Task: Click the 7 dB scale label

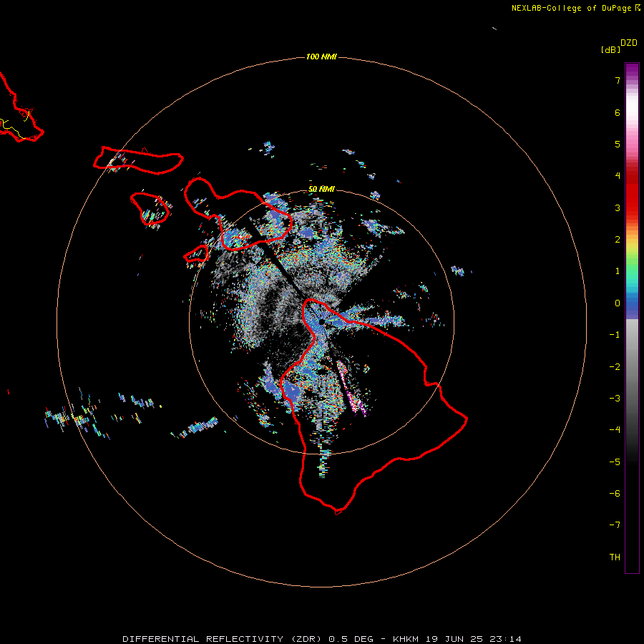Action: 618,80
